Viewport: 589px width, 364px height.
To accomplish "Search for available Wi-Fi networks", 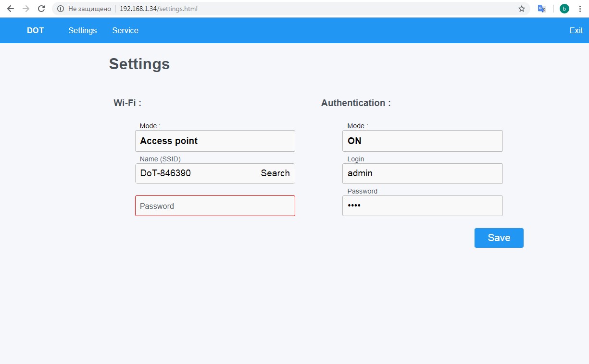I will coord(276,173).
